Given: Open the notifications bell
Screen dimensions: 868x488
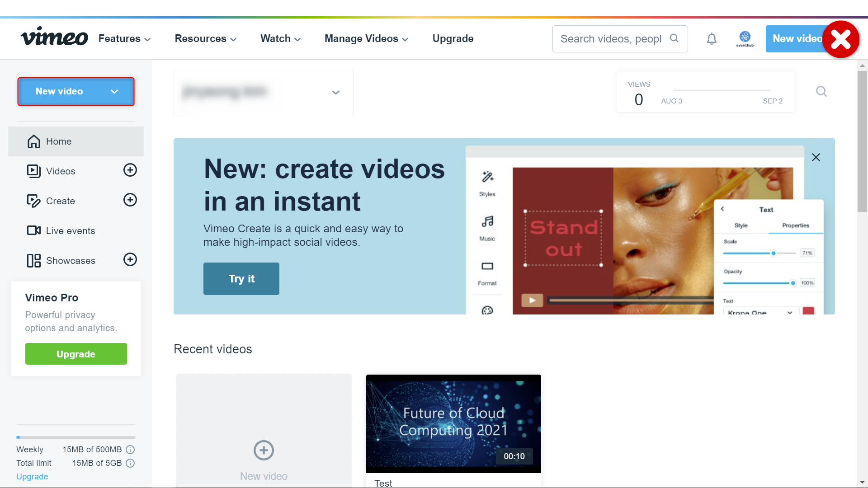Looking at the screenshot, I should (x=712, y=39).
